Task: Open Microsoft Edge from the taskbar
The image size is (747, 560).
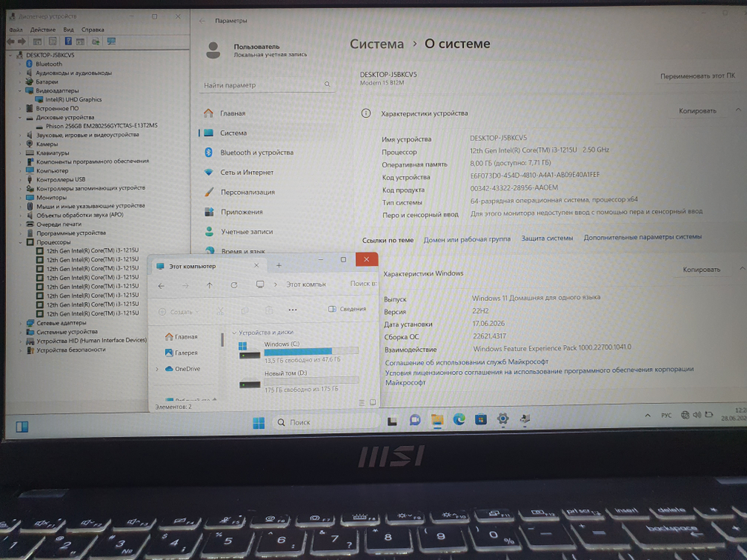Action: [459, 419]
